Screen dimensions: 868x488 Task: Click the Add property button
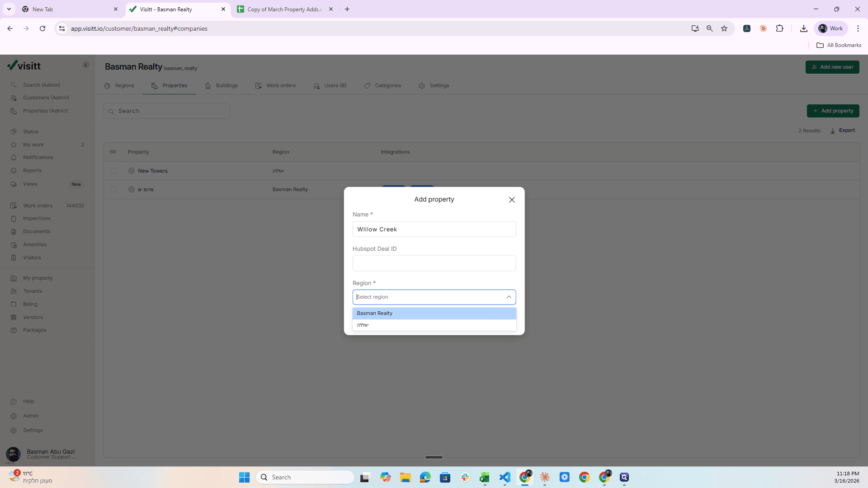[833, 111]
